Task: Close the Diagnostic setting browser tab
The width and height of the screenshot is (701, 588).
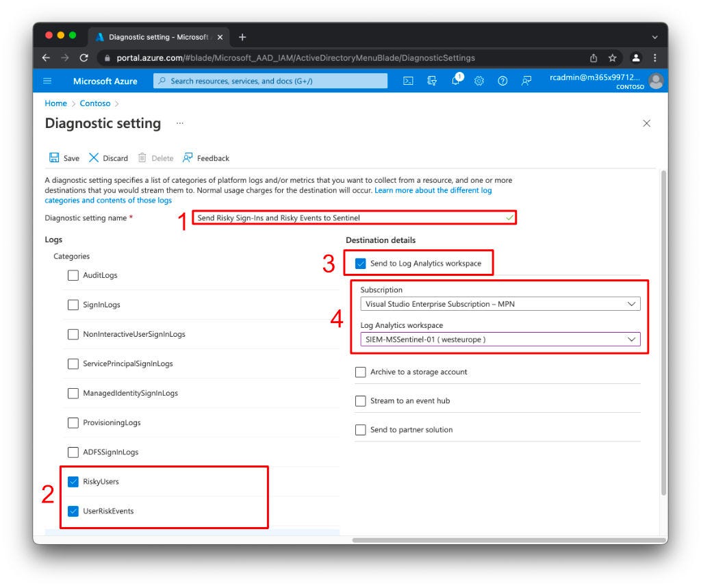Action: click(220, 37)
